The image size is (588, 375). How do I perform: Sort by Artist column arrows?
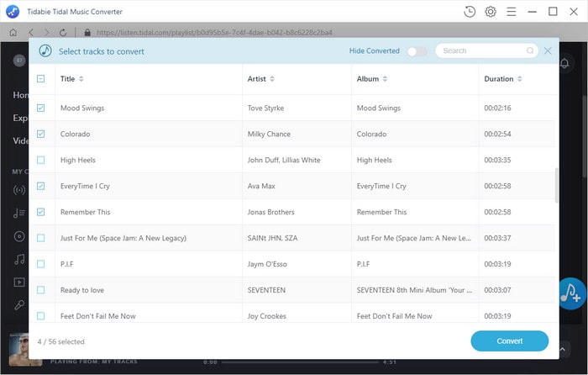click(x=272, y=79)
